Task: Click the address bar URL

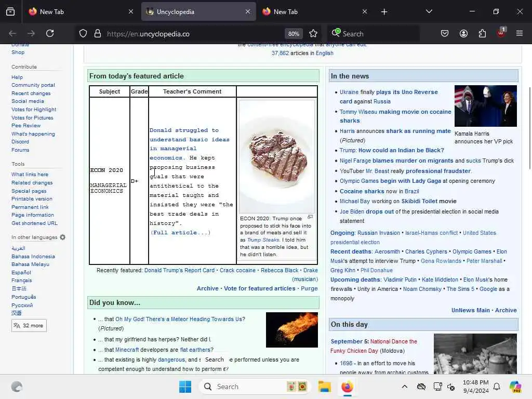Action: coord(148,34)
